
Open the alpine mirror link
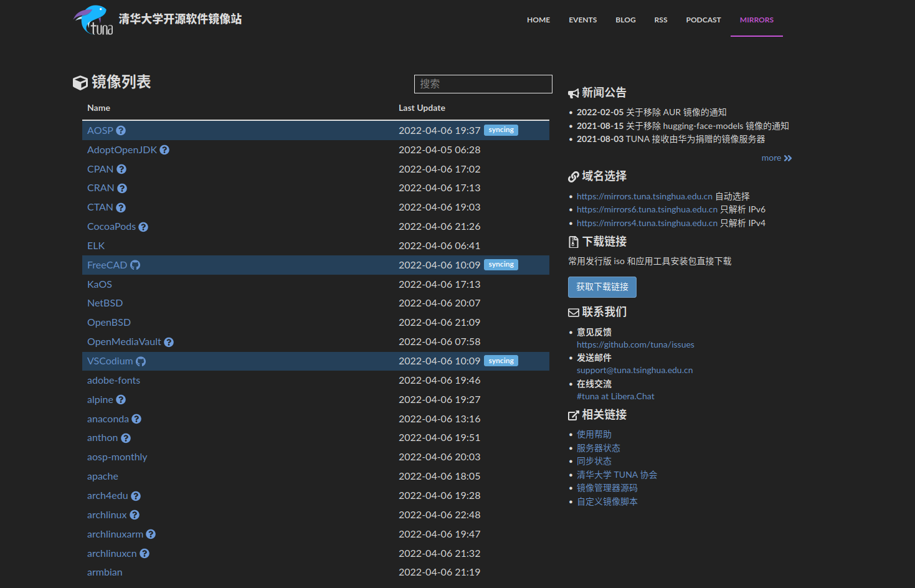click(x=100, y=400)
